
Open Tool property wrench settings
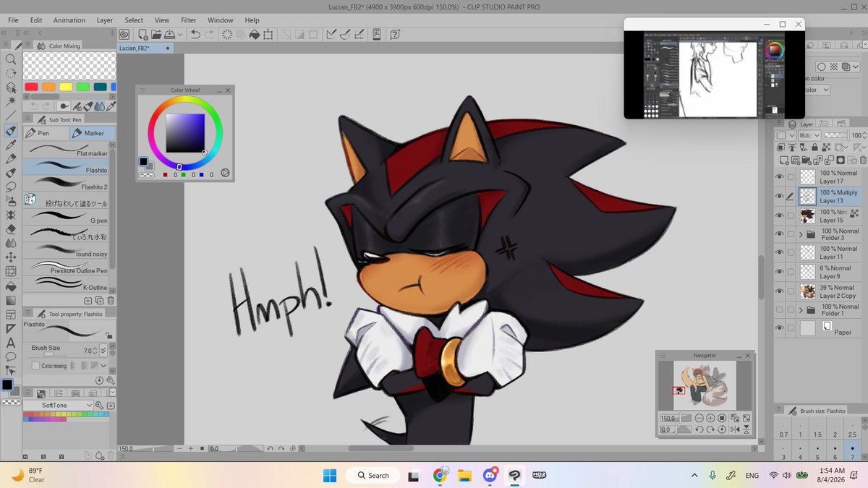coord(111,380)
